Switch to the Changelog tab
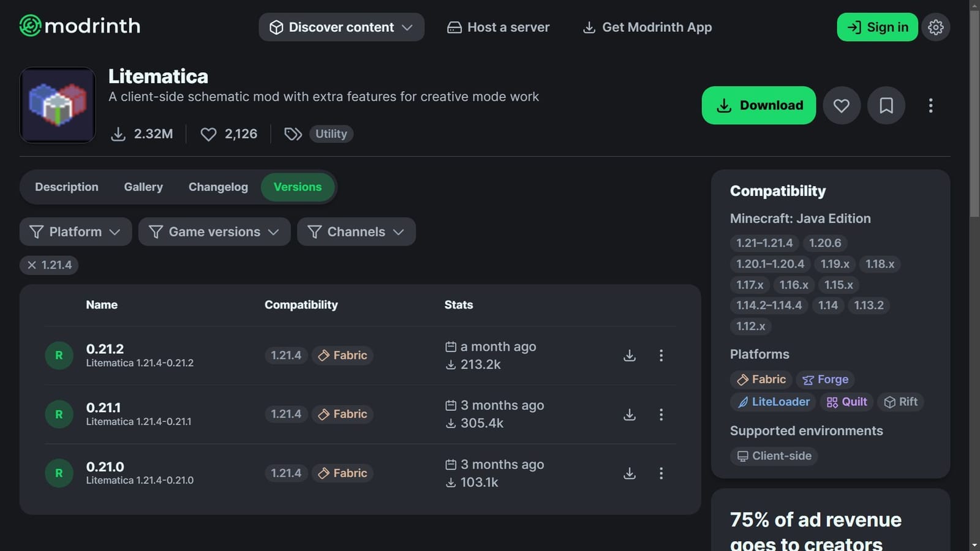 coord(218,187)
